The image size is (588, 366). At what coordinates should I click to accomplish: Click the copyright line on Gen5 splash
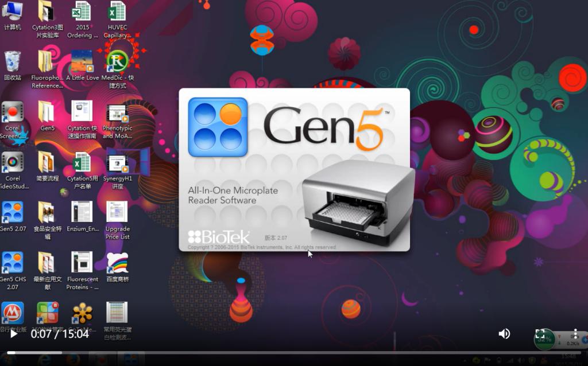click(262, 247)
